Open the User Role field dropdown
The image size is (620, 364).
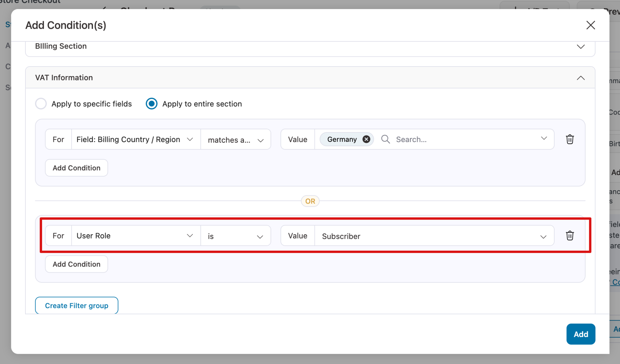click(190, 236)
